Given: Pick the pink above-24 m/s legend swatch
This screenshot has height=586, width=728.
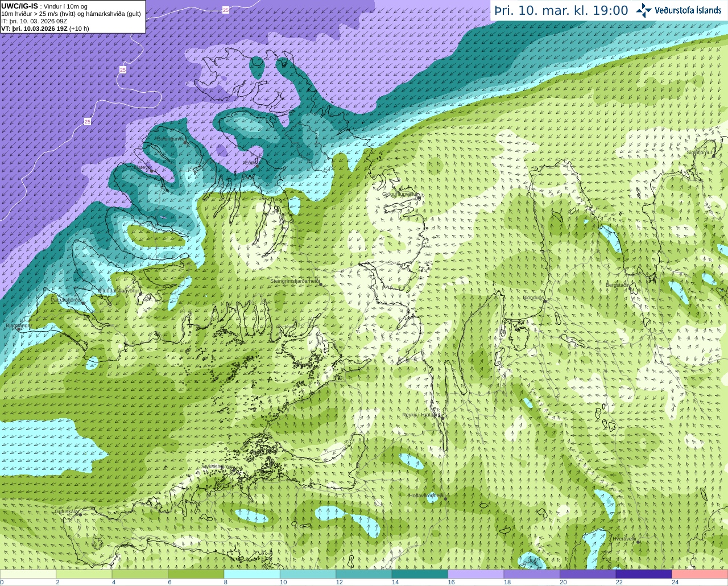Looking at the screenshot, I should tap(700, 573).
